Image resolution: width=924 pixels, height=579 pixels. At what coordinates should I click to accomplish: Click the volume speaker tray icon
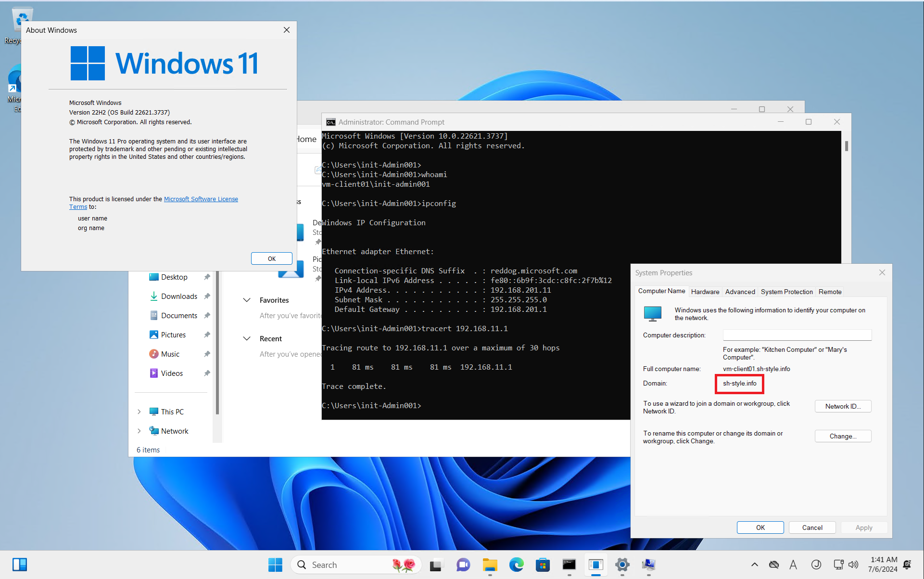click(x=853, y=565)
